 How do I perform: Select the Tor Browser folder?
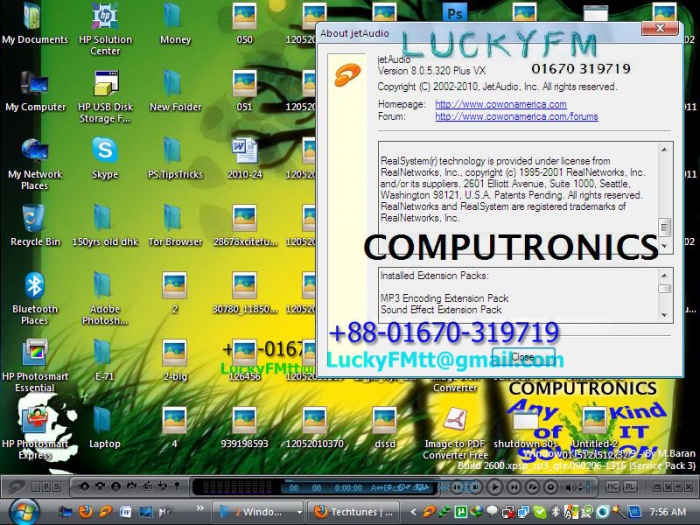175,225
